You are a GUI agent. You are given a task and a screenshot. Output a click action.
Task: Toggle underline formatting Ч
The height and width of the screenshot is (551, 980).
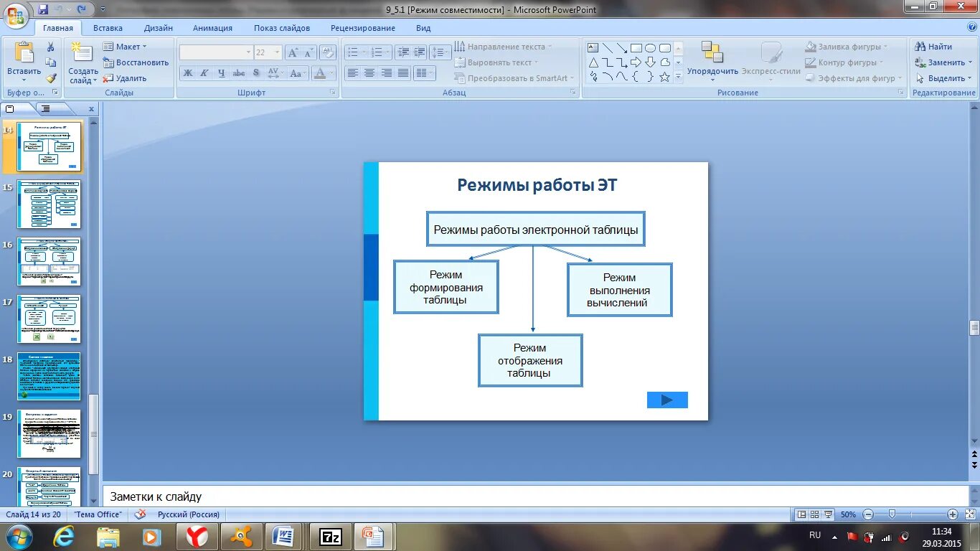(222, 73)
